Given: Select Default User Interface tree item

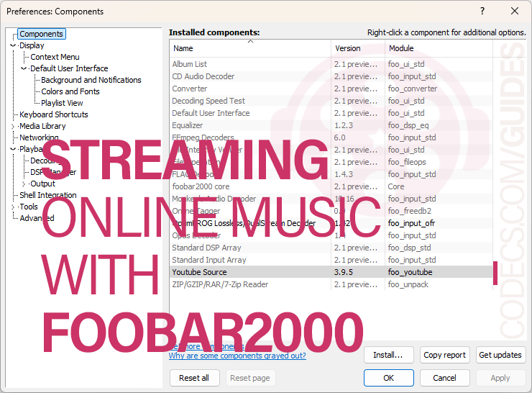Looking at the screenshot, I should click(69, 68).
